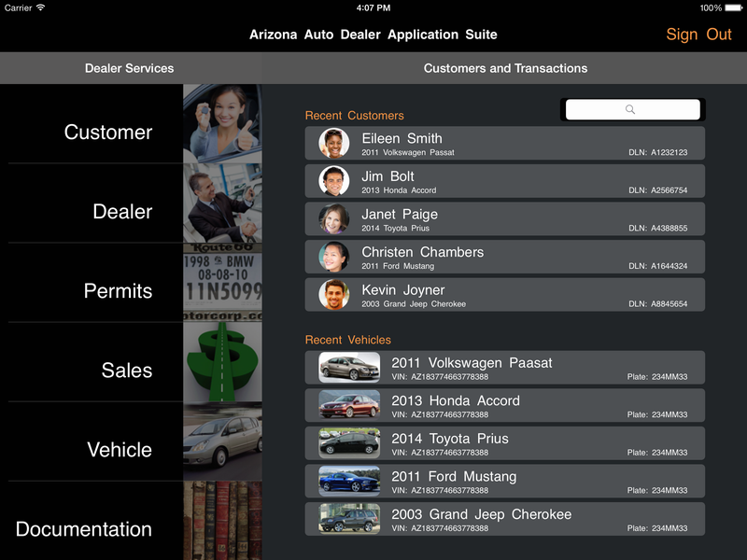The height and width of the screenshot is (560, 747).
Task: Tap the Documentation books image icon
Action: [x=222, y=520]
